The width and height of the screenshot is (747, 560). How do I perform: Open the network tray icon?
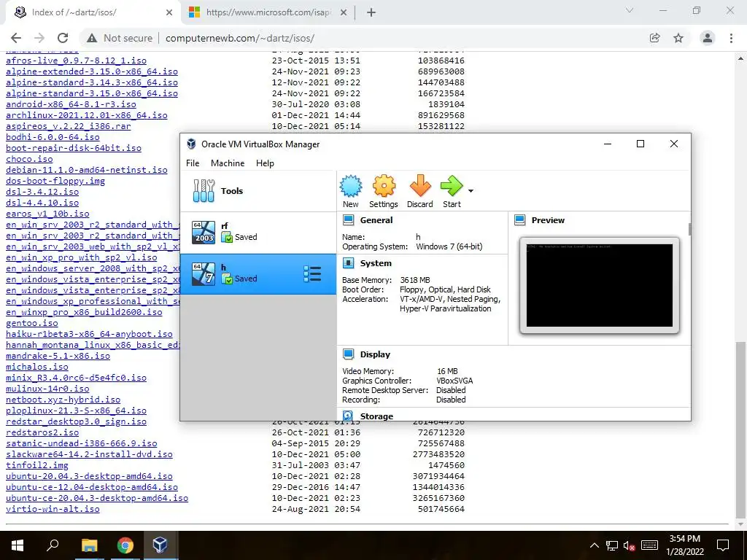point(612,545)
